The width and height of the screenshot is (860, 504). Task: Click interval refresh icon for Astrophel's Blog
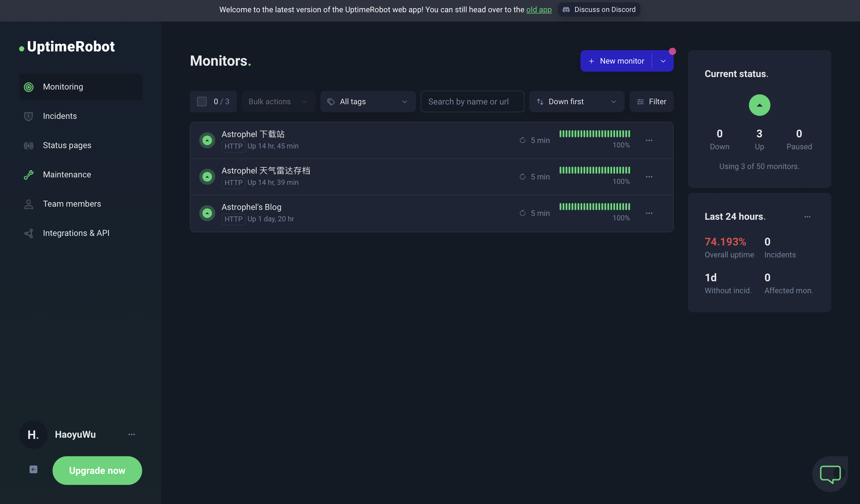[522, 213]
